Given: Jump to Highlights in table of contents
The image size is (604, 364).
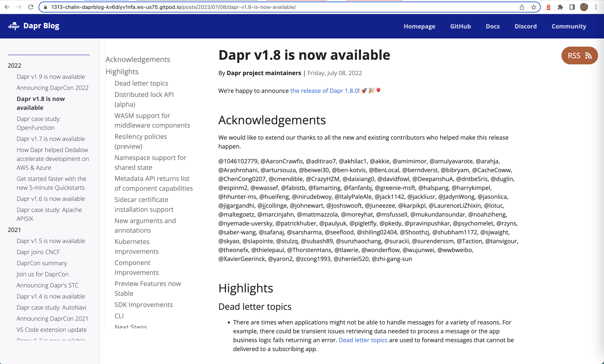Looking at the screenshot, I should 122,72.
